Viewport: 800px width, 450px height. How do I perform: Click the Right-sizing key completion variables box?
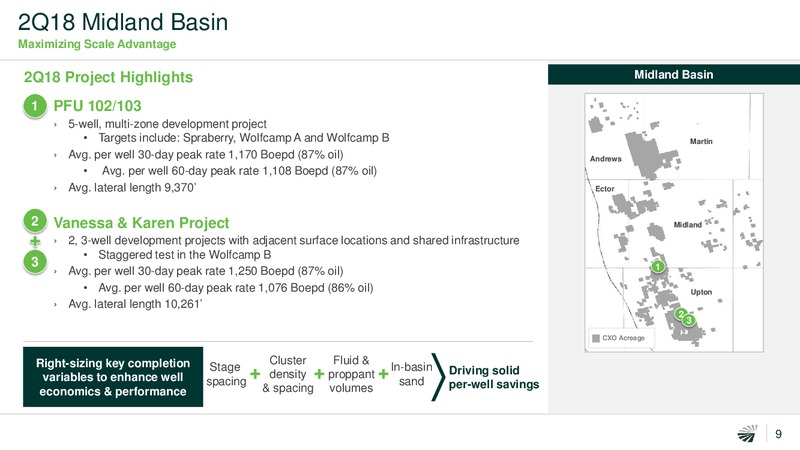[x=113, y=377]
